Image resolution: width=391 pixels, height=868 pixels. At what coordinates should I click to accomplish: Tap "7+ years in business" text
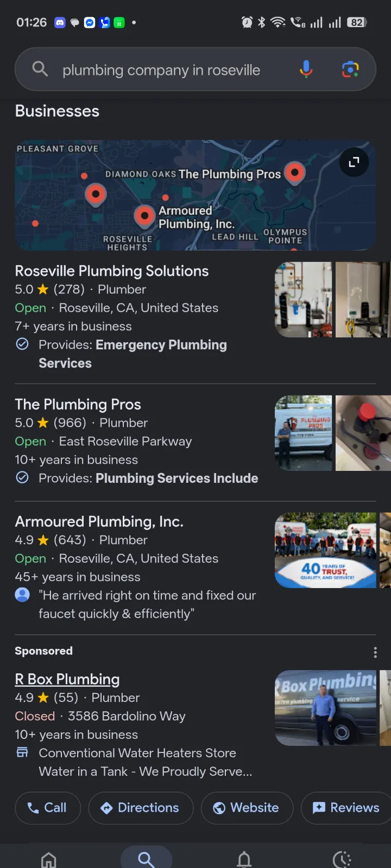pos(73,326)
